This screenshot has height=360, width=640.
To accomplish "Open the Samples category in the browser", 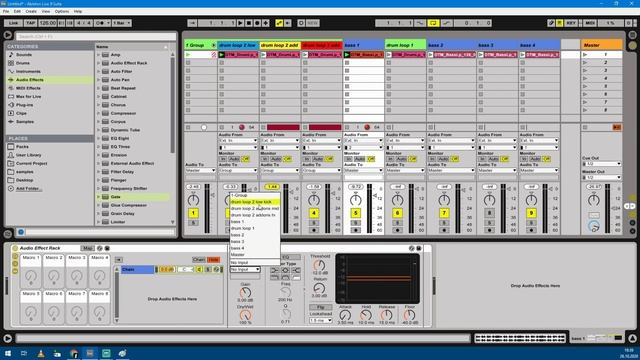I will click(25, 122).
